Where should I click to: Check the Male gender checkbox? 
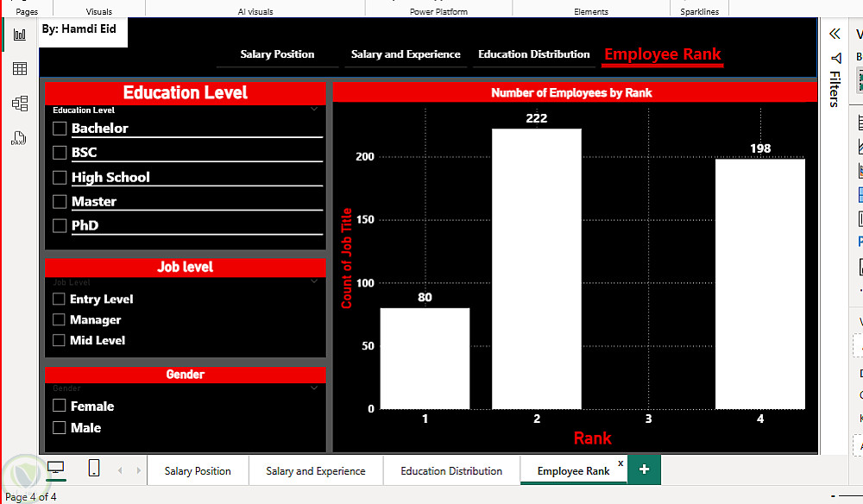pyautogui.click(x=59, y=427)
